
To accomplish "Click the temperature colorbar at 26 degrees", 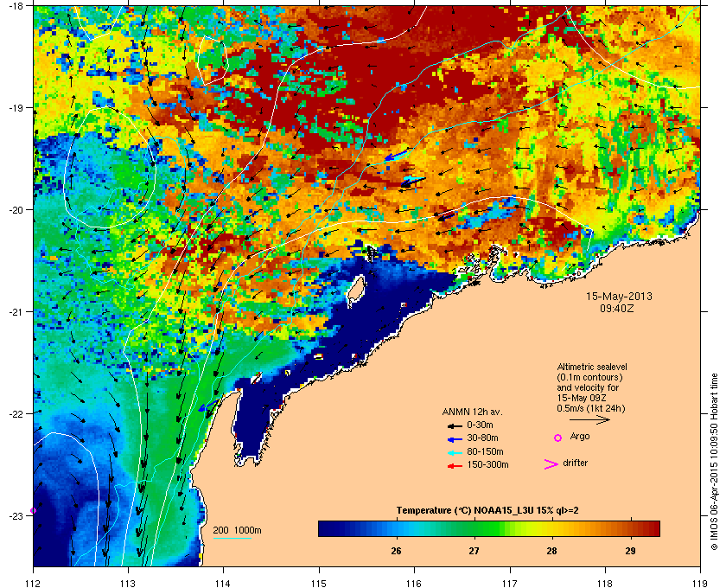I will 396,528.
